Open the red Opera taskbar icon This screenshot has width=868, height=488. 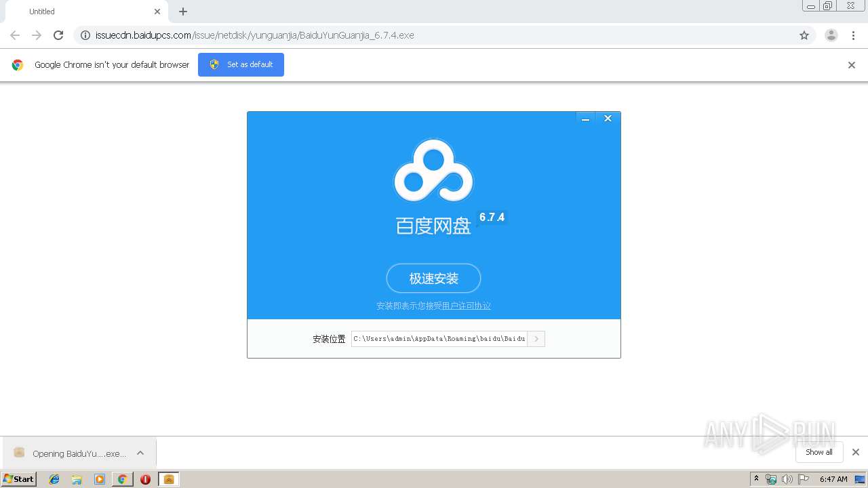[x=145, y=479]
